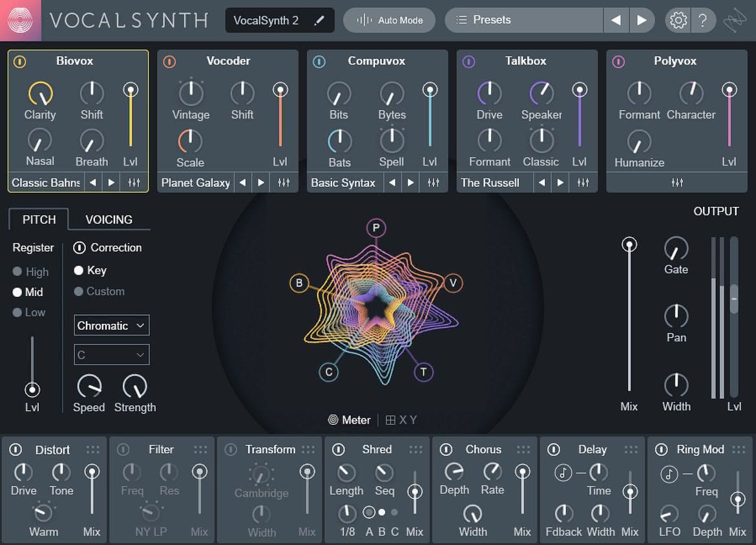Screen dimensions: 756x545
Task: Open the Chromatic scale dropdown
Action: tap(111, 326)
